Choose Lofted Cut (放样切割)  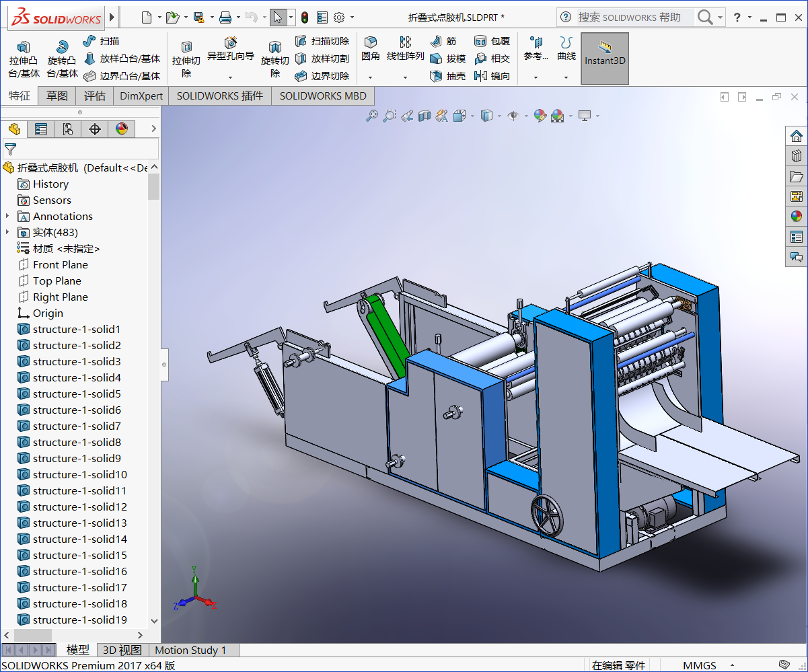(x=322, y=59)
